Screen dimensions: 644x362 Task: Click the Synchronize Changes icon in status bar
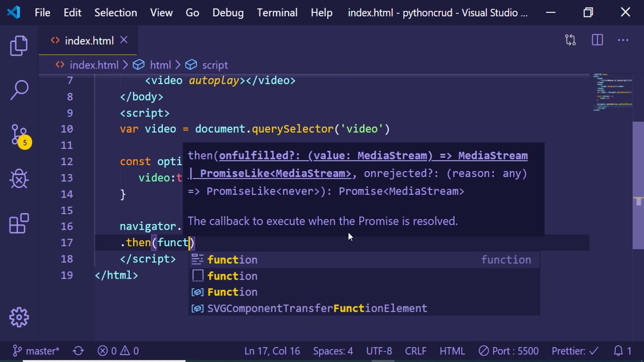[78, 351]
